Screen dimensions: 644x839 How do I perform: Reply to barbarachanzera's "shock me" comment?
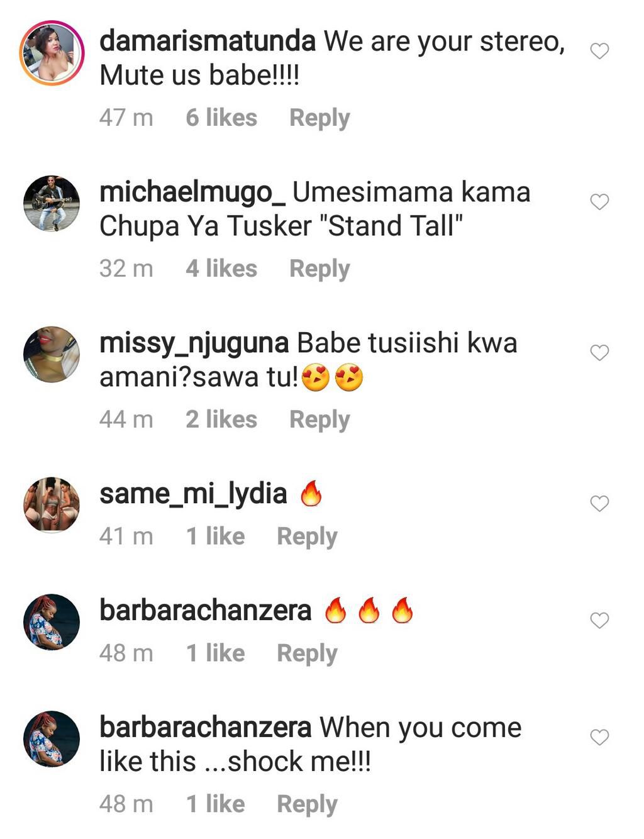pyautogui.click(x=307, y=804)
